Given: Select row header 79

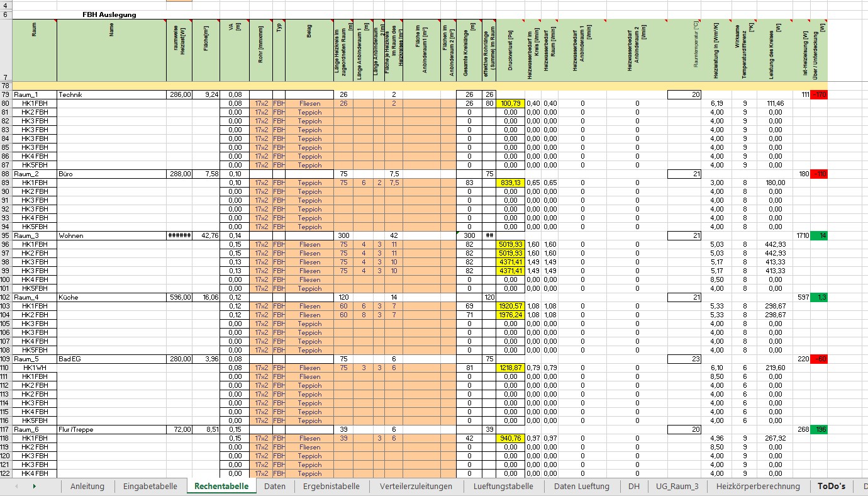Looking at the screenshot, I should (6, 94).
